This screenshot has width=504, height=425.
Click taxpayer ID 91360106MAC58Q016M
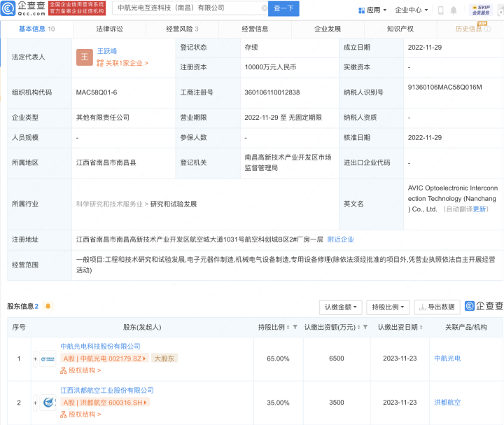(x=445, y=87)
